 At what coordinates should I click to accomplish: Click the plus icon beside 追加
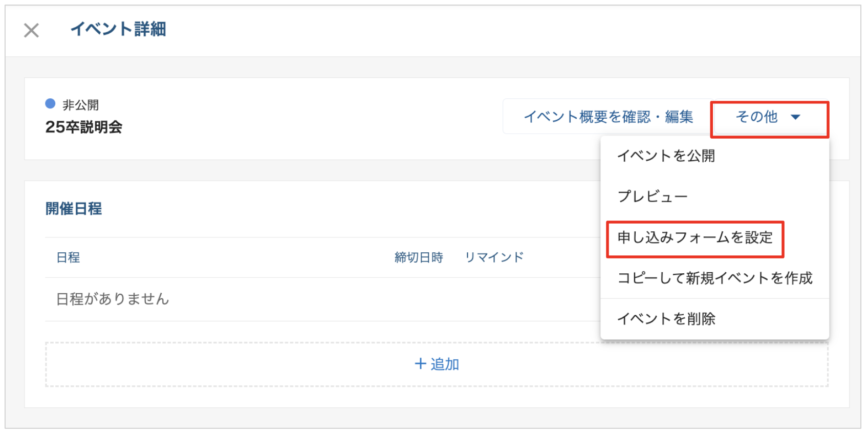coord(420,364)
